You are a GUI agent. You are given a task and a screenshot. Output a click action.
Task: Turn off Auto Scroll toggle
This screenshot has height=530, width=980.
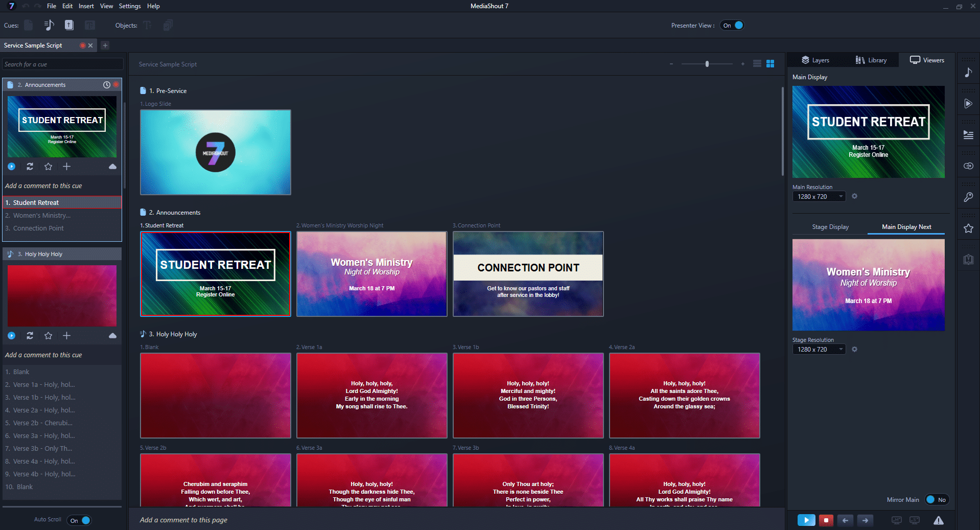79,520
